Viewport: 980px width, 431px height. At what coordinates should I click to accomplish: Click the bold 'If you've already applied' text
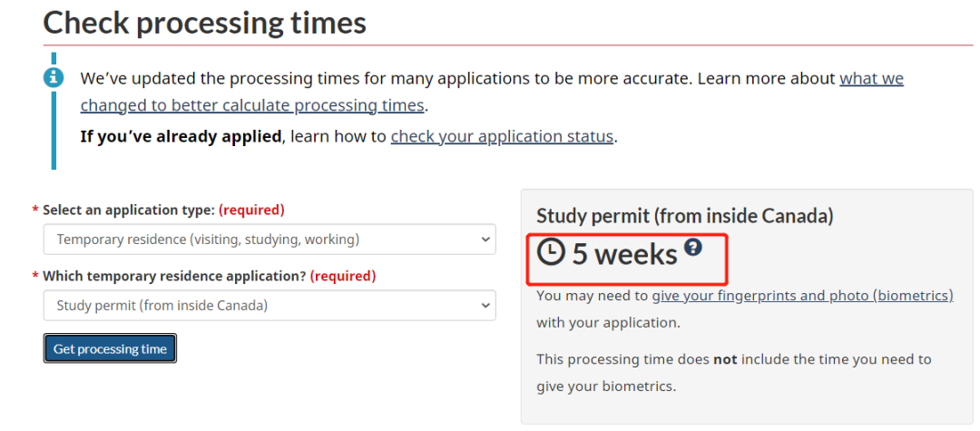181,137
